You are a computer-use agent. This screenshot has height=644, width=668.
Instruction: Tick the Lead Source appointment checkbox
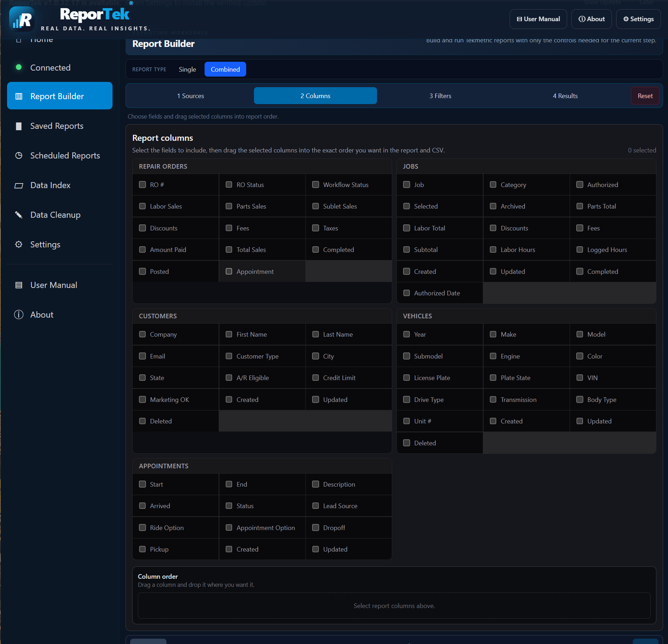pyautogui.click(x=316, y=506)
